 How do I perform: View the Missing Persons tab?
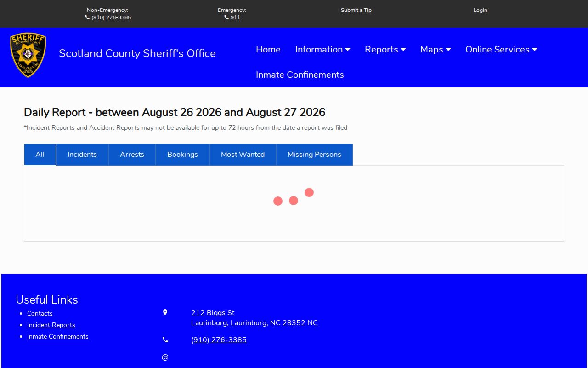point(315,155)
